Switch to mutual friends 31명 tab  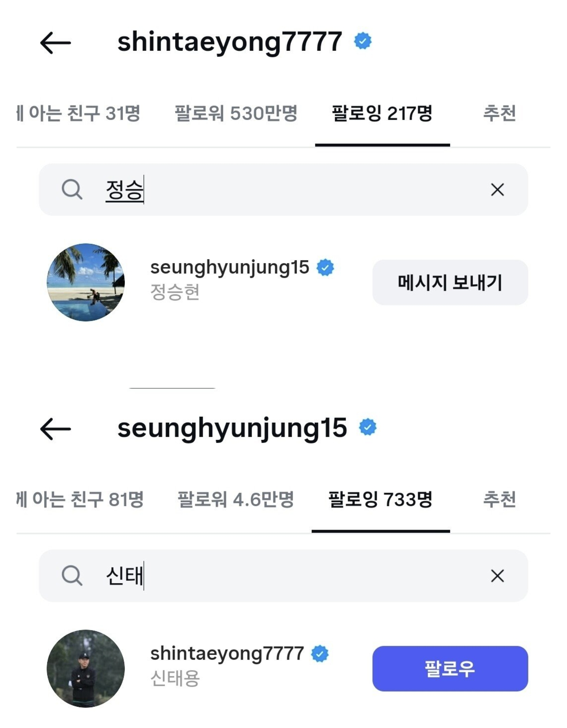pos(79,113)
